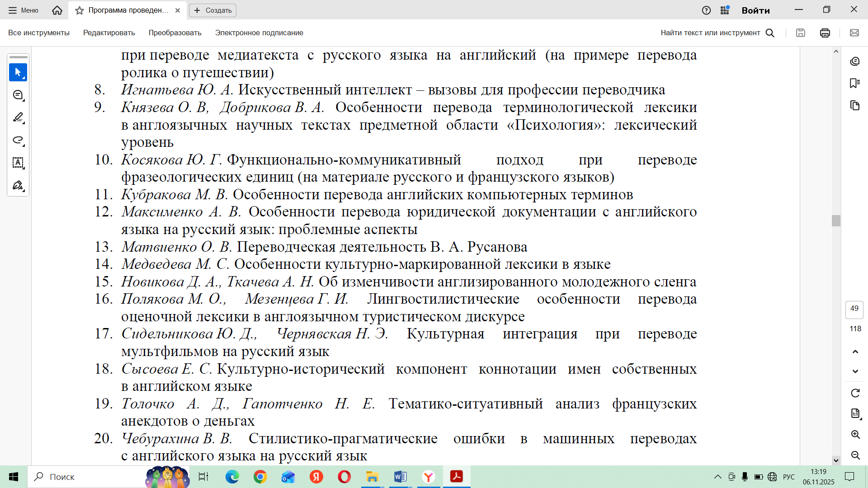Click the current page number field 49

(x=854, y=309)
